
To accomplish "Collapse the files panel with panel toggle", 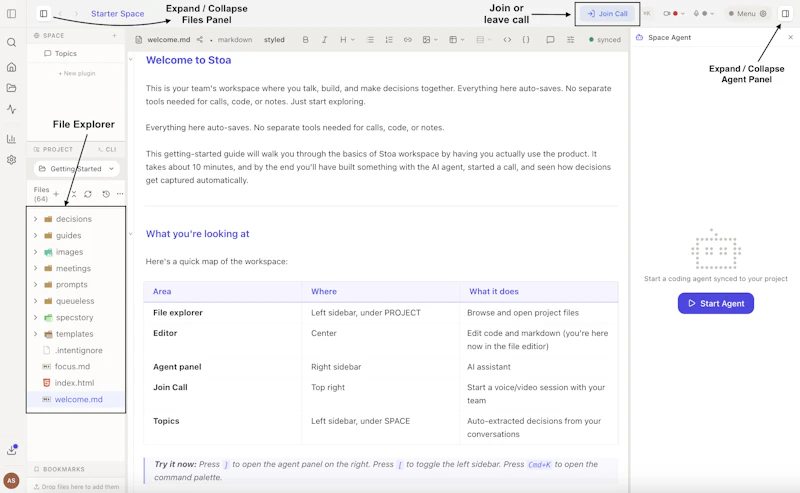I will pos(43,13).
